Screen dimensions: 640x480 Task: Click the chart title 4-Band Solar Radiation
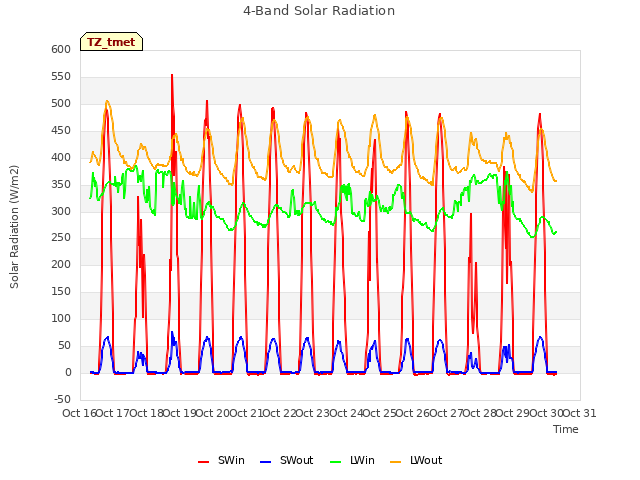click(x=319, y=11)
